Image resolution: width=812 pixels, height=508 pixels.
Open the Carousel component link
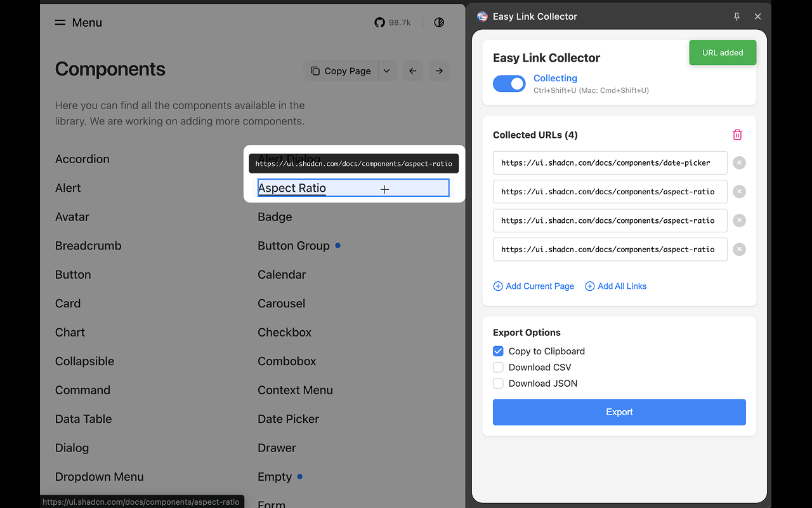pos(282,304)
